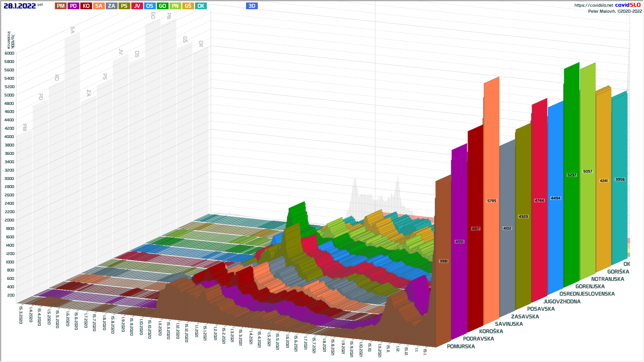Toggle the OS blue legend button
Image resolution: width=644 pixels, height=362 pixels.
click(x=150, y=6)
